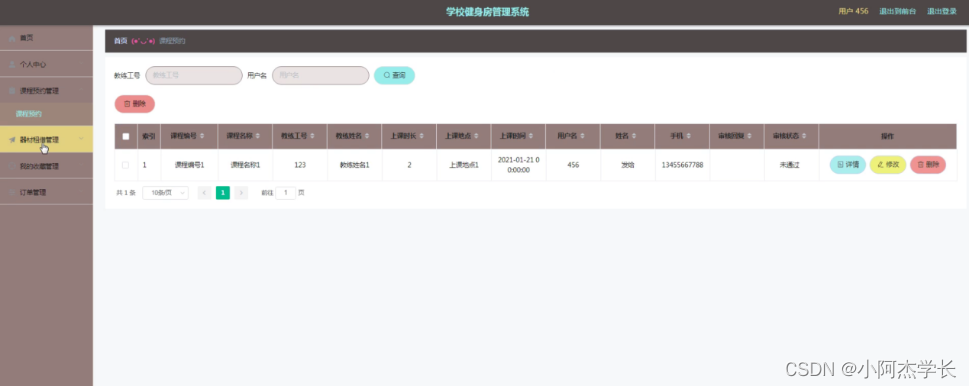
Task: Expand the 课程预约管理 sidebar chevron
Action: click(81, 90)
